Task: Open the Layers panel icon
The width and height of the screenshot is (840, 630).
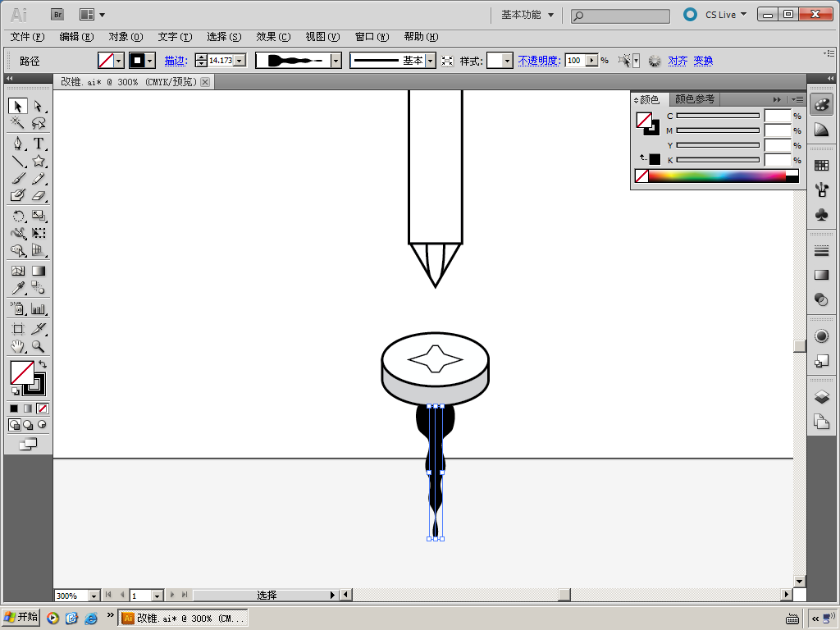Action: (x=821, y=397)
